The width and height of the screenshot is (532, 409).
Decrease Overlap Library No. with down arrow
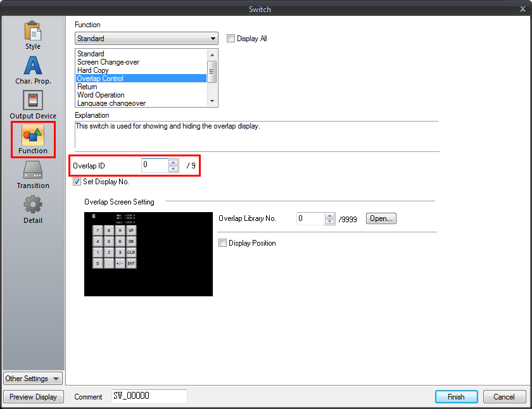point(329,222)
